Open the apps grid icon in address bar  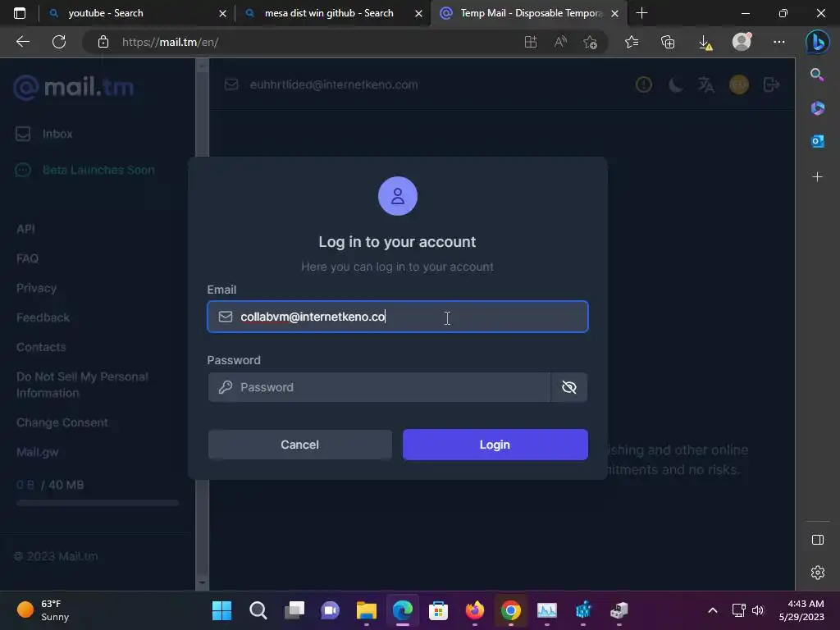click(x=531, y=42)
